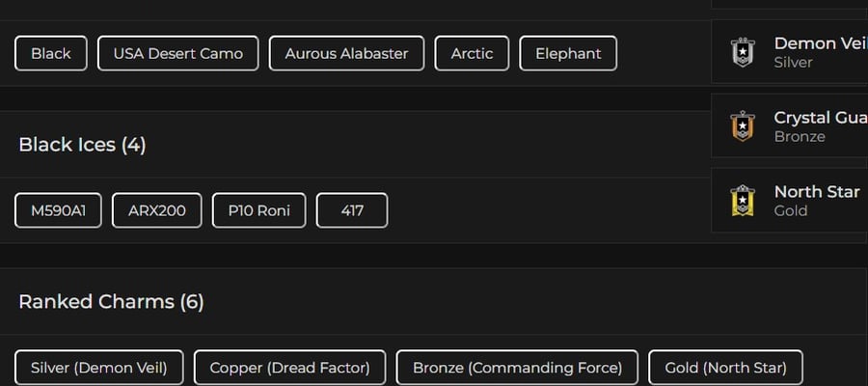Select Bronze (Commanding Force) charm tag
The height and width of the screenshot is (386, 868).
pyautogui.click(x=517, y=368)
